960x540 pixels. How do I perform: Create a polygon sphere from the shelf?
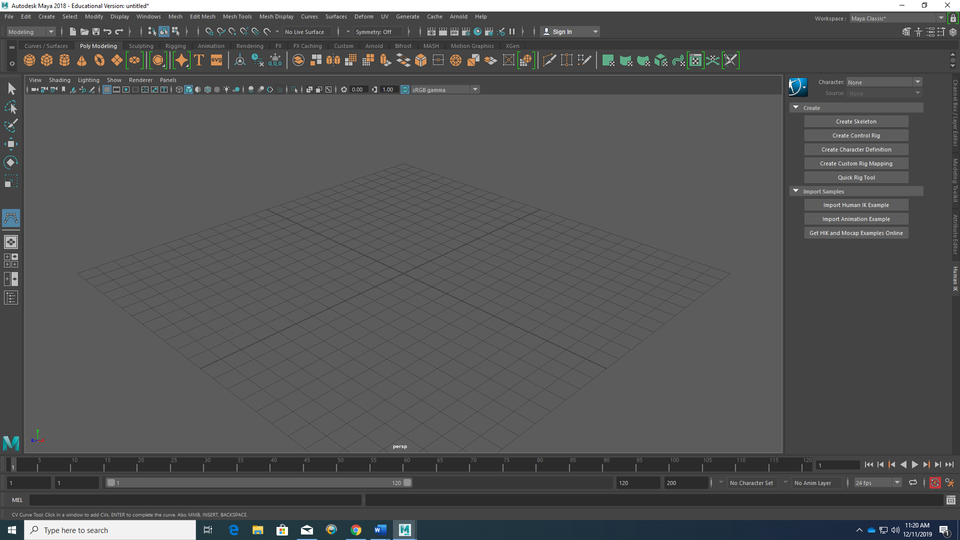pos(29,60)
